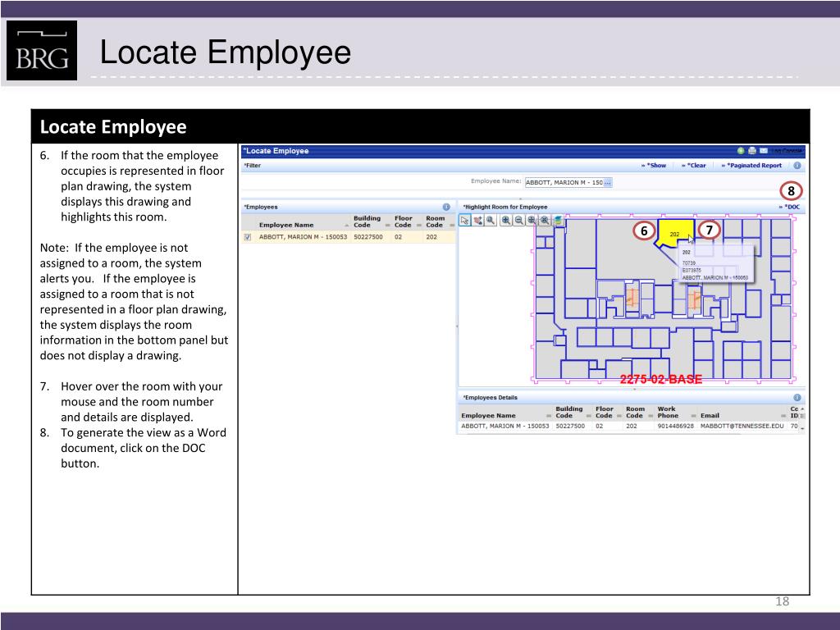
Task: Select the arrow pointer tool in drawing toolbar
Action: click(x=464, y=220)
